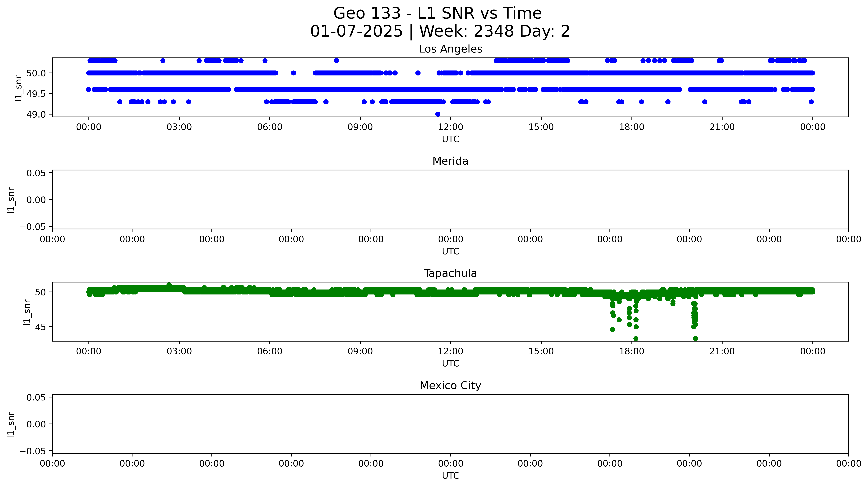Click the lowest green point near 20:00
This screenshot has height=487, width=868.
point(696,338)
